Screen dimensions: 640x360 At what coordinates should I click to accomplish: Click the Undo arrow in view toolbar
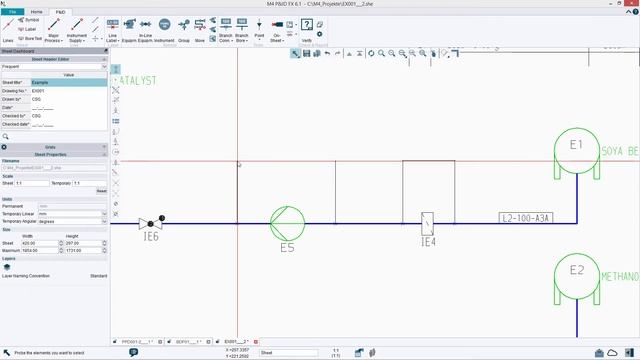pos(327,53)
